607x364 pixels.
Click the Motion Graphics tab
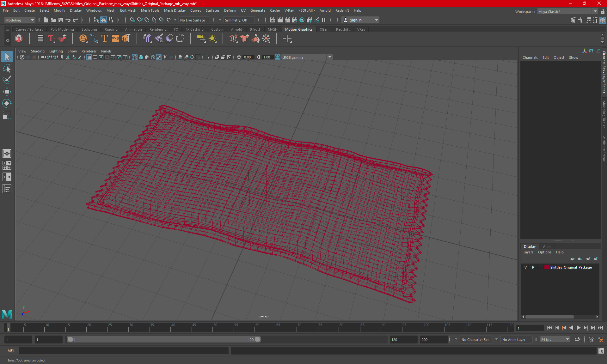[299, 29]
